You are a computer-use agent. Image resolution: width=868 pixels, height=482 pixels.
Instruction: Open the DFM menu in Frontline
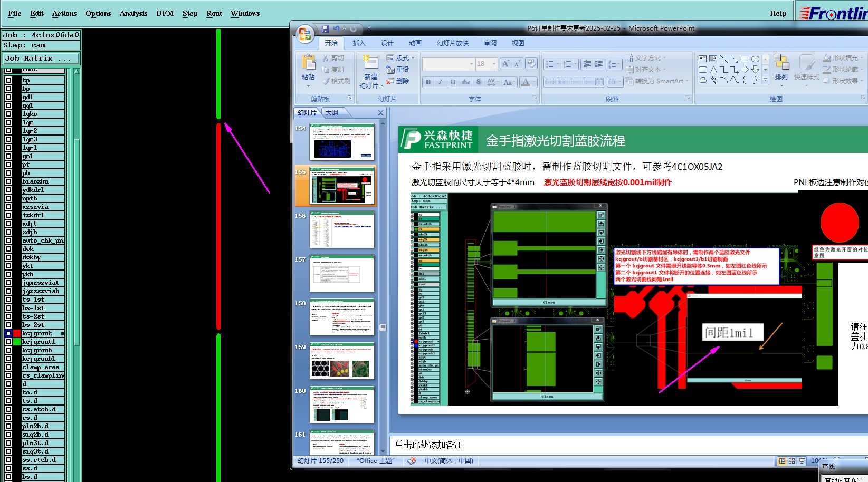165,13
